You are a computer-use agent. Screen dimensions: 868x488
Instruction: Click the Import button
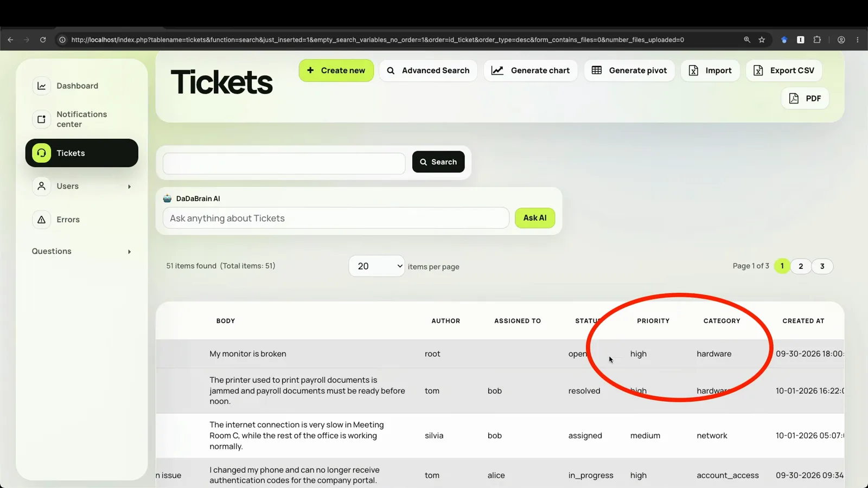point(710,70)
